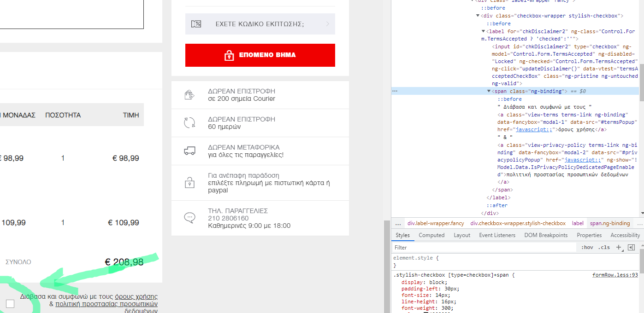Click javascript:; href of view-terms anchor

point(534,130)
